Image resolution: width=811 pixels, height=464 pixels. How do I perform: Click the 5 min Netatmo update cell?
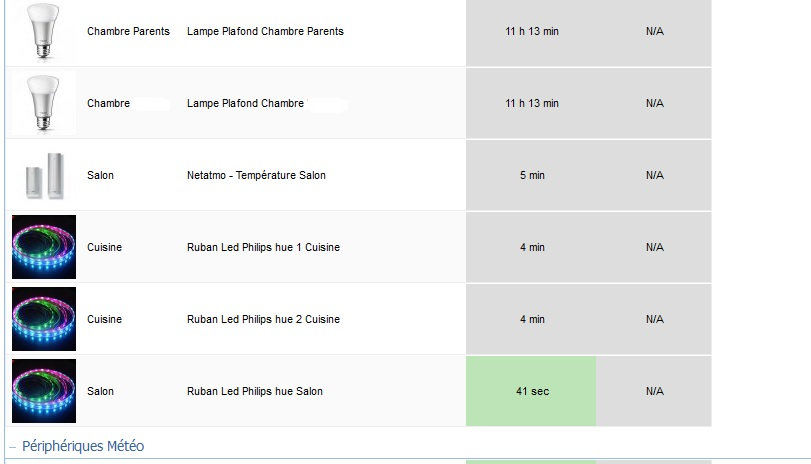point(531,175)
